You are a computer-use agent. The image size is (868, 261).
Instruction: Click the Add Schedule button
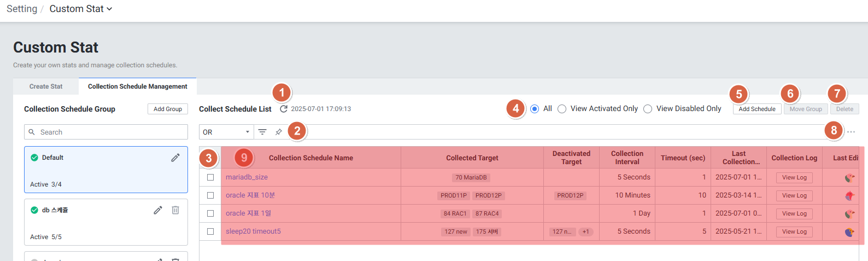757,109
